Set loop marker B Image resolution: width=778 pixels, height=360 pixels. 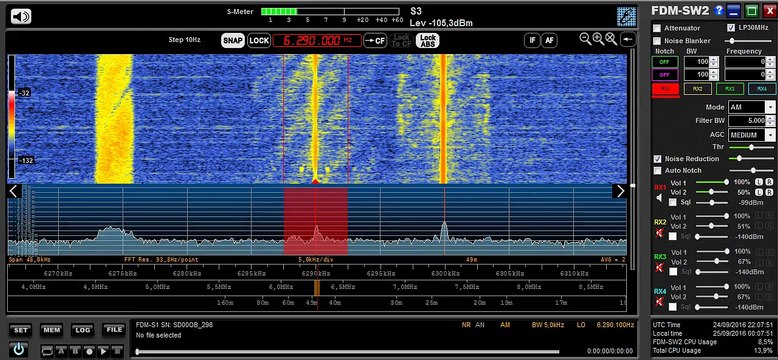(x=75, y=350)
